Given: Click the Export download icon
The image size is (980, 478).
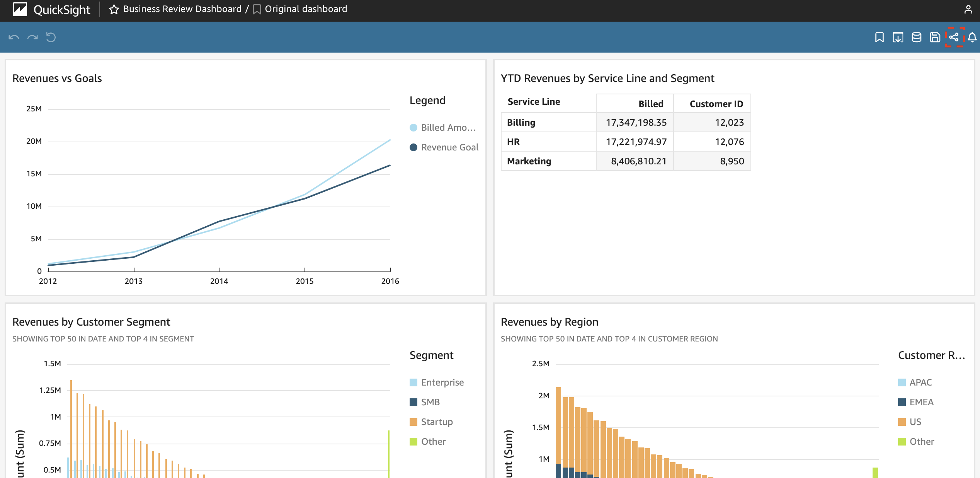Looking at the screenshot, I should 898,37.
